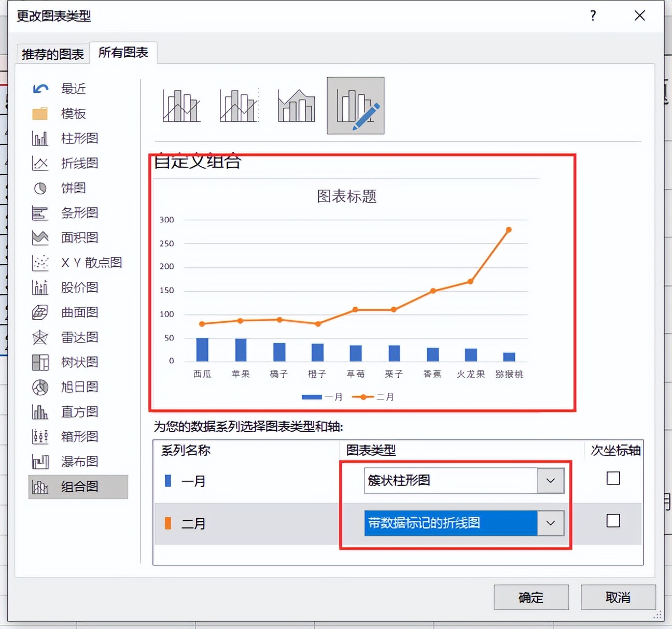
Task: Select the 雷达图 radar chart category
Action: 79,337
